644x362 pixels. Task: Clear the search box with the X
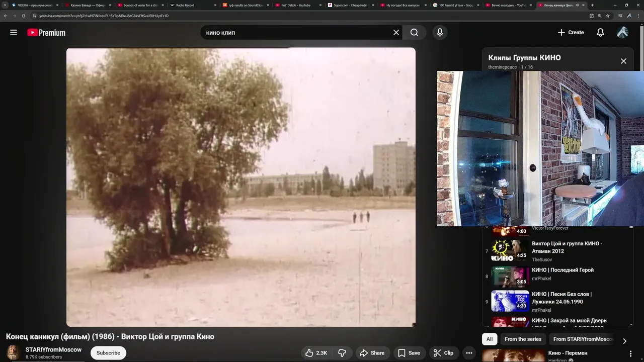tap(396, 33)
